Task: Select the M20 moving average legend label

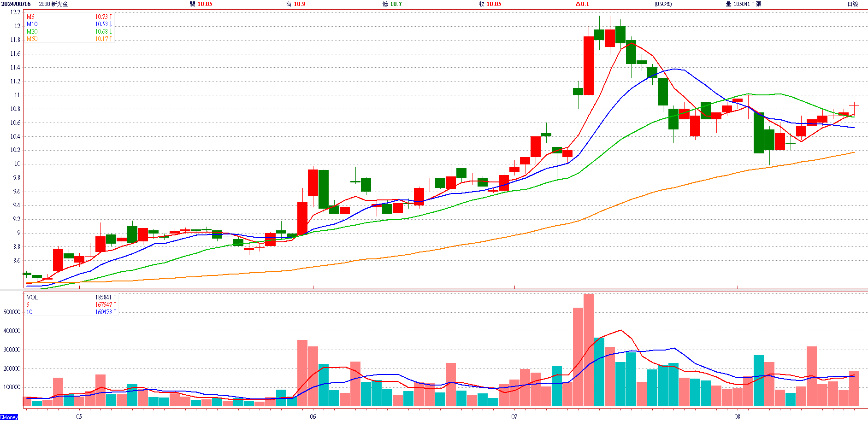Action: (x=32, y=32)
